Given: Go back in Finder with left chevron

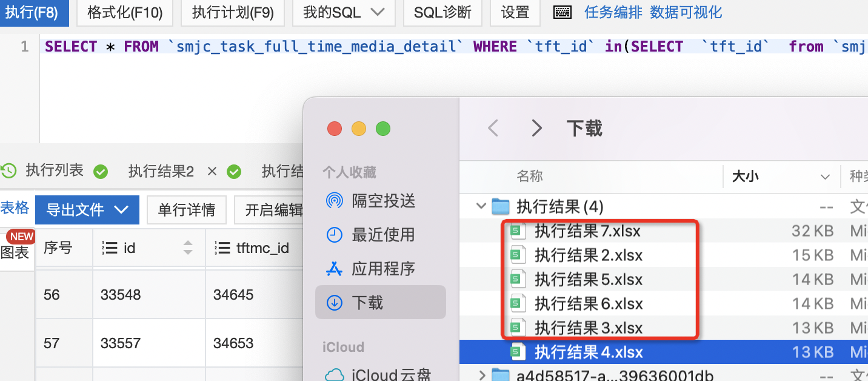Looking at the screenshot, I should [493, 128].
